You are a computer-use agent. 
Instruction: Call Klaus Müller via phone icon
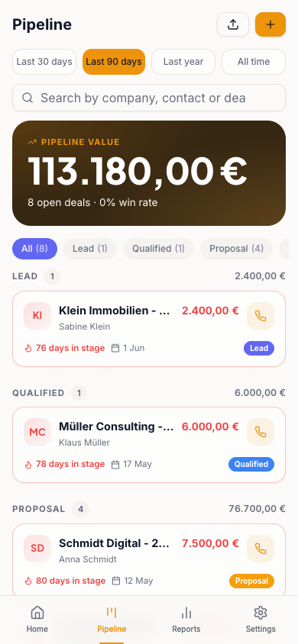(261, 432)
